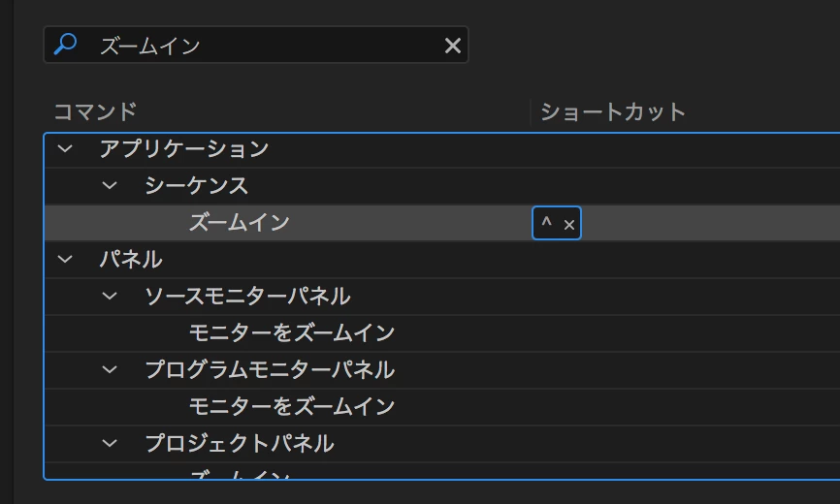Focus the ズームイン search field
Viewport: 840px width, 504px height.
coord(256,45)
